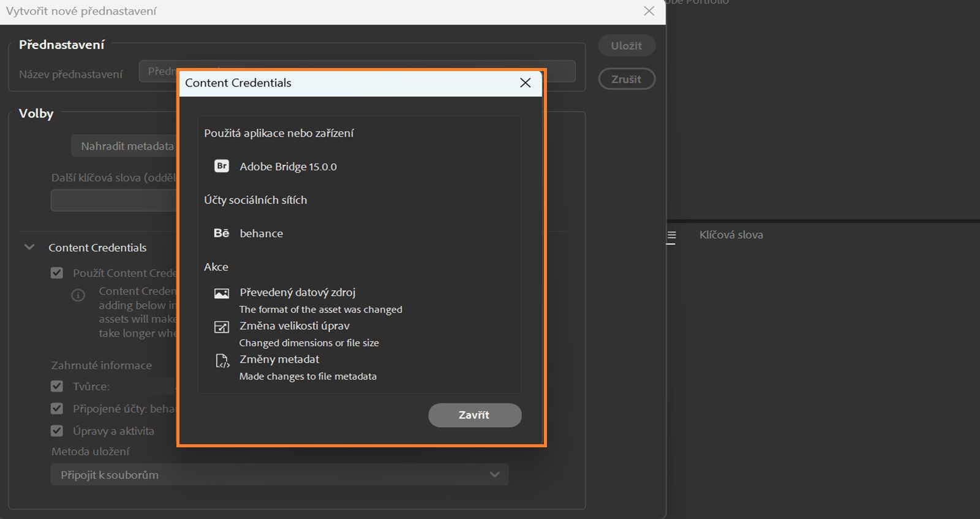
Task: Click the Změna velikosti úprav label
Action: point(295,326)
